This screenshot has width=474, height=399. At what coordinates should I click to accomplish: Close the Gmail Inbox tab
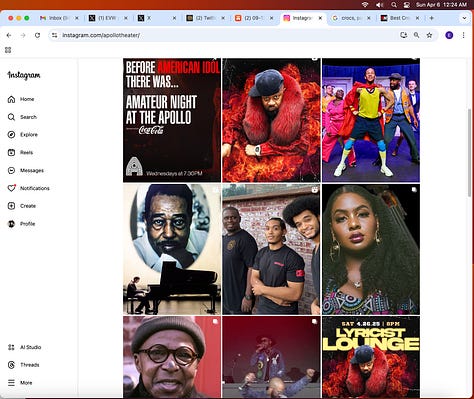77,18
